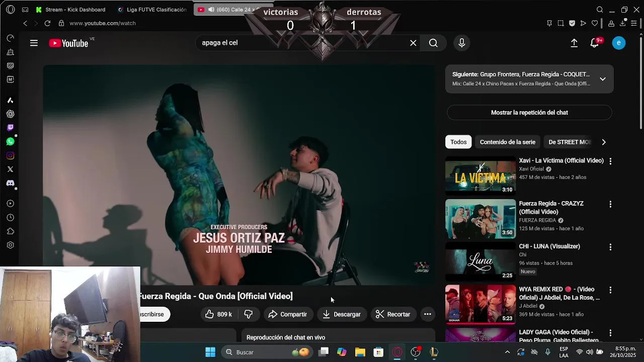Open Twitch in the sidebar
The image size is (644, 362).
pos(10,128)
